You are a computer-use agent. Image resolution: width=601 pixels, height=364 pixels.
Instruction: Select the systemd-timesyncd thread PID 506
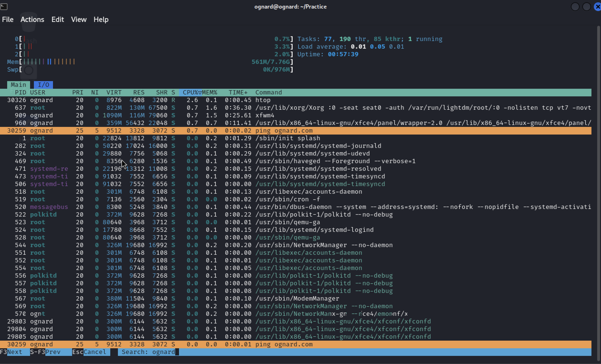tap(296, 184)
